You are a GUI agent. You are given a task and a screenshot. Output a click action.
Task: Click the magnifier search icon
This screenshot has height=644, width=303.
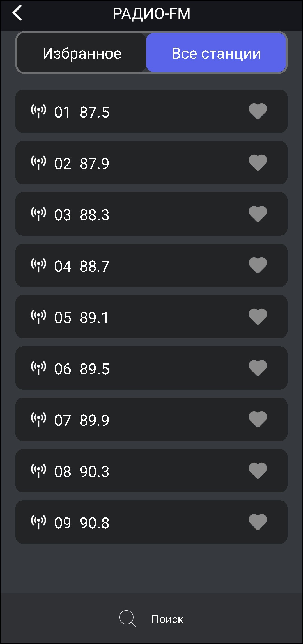point(127,618)
